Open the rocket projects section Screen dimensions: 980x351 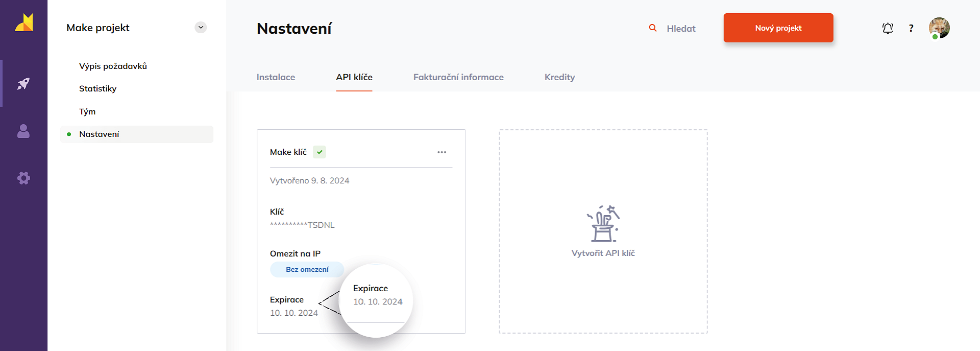pyautogui.click(x=23, y=84)
